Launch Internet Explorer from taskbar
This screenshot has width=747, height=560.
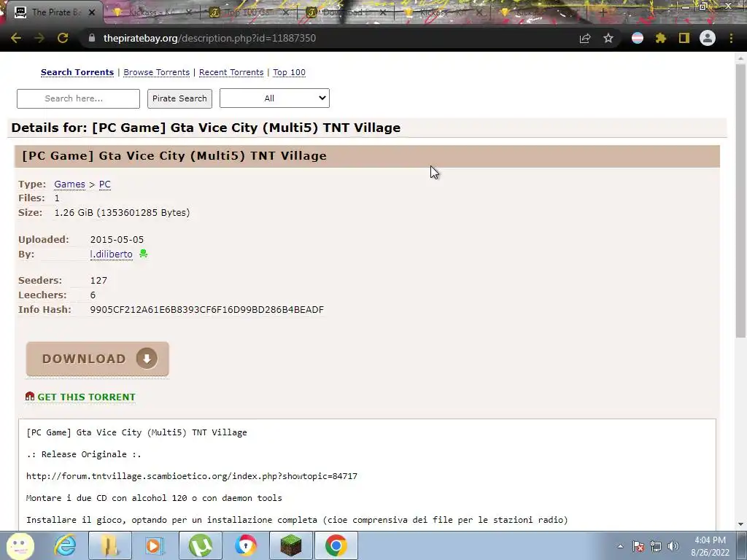[65, 545]
